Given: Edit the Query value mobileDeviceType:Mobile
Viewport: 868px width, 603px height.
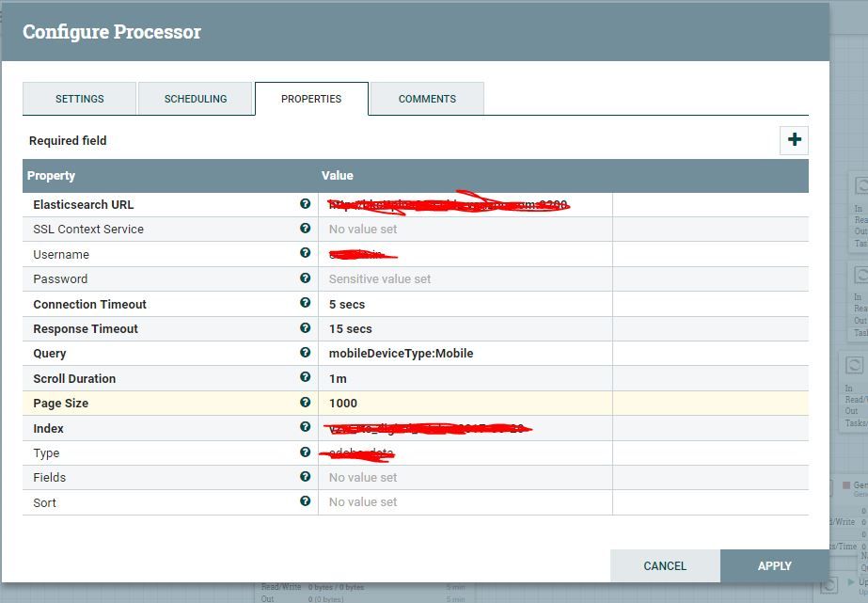Looking at the screenshot, I should point(402,354).
